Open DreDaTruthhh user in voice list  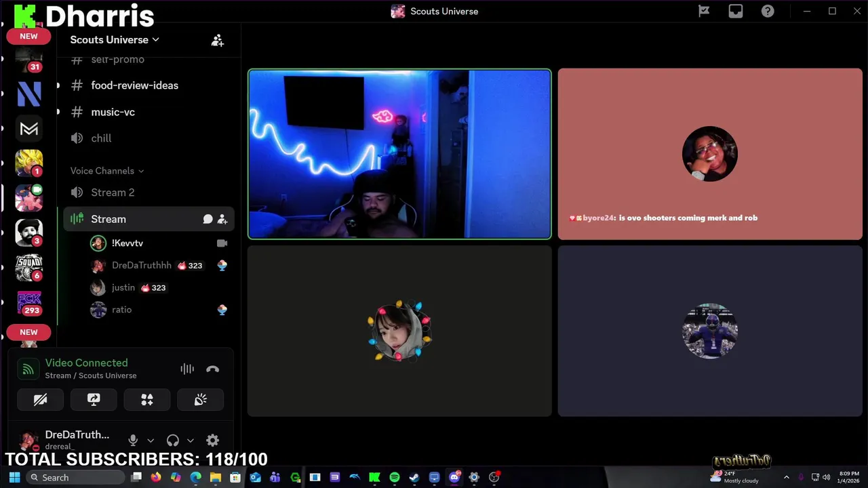point(161,266)
